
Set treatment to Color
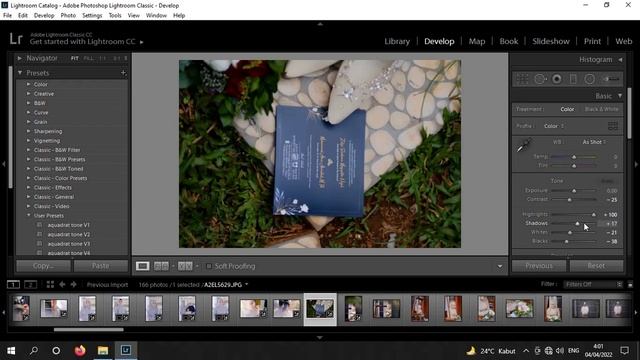pos(567,109)
